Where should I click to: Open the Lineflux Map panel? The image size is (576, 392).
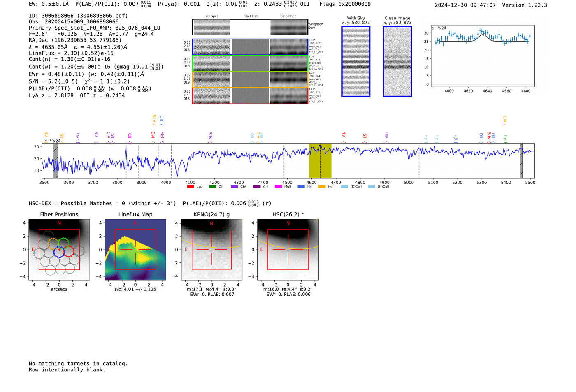[x=135, y=250]
